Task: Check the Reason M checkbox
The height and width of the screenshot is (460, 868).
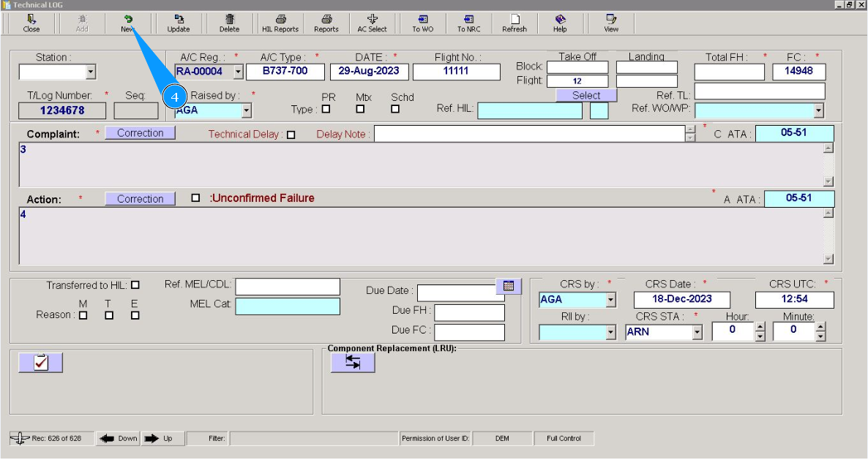Action: pos(83,315)
